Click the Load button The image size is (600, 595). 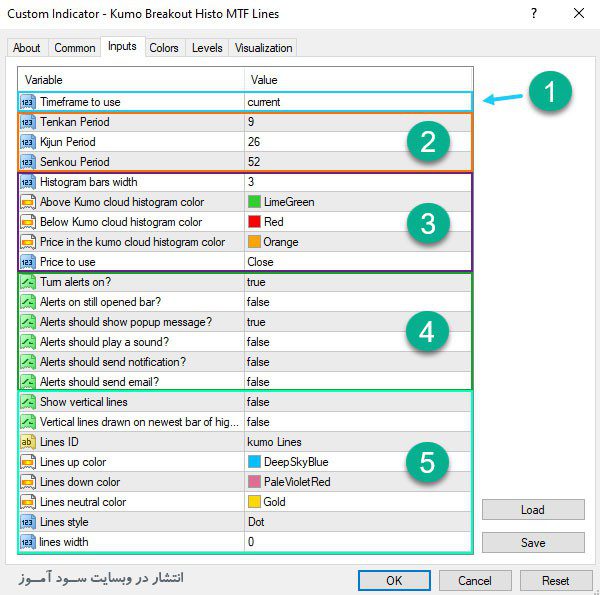coord(533,510)
